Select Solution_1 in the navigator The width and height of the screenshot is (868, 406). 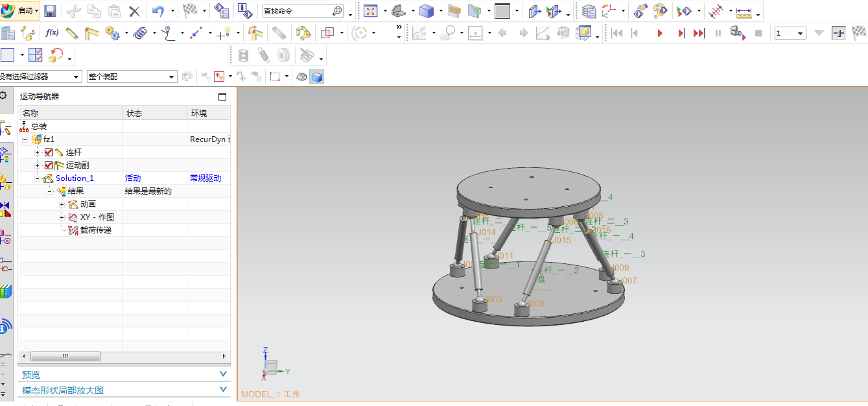coord(75,178)
